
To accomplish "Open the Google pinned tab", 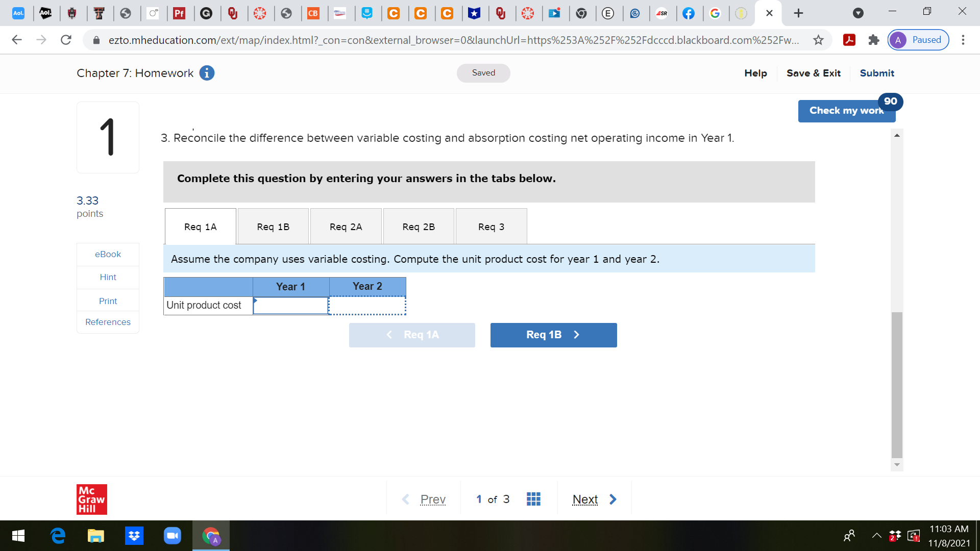I will tap(716, 14).
